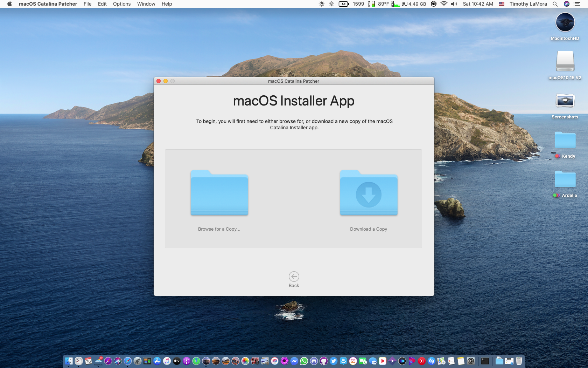Screen dimensions: 588x368
Task: Select the macOS10.15 V2 drive on desktop
Action: coord(565,61)
